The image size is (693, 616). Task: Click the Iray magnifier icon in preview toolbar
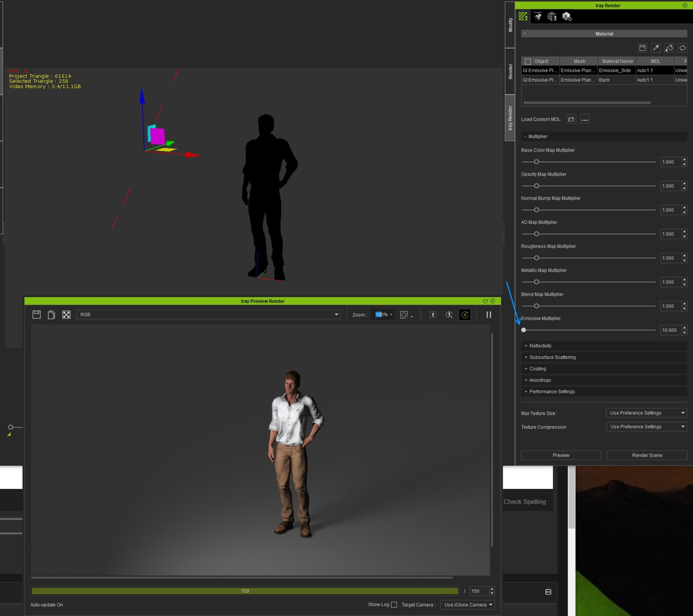pyautogui.click(x=449, y=315)
